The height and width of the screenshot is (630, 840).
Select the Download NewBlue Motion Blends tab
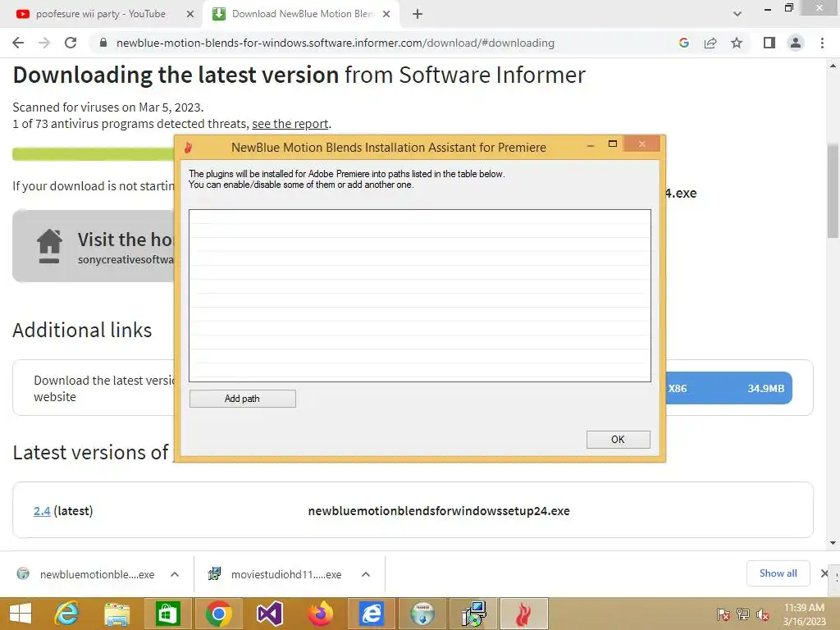[303, 14]
